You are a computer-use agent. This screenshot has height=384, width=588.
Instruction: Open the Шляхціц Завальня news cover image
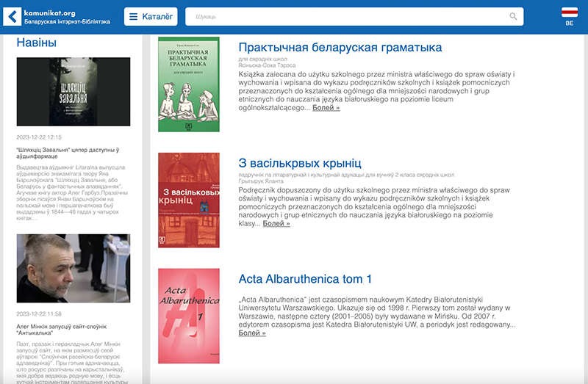click(73, 92)
